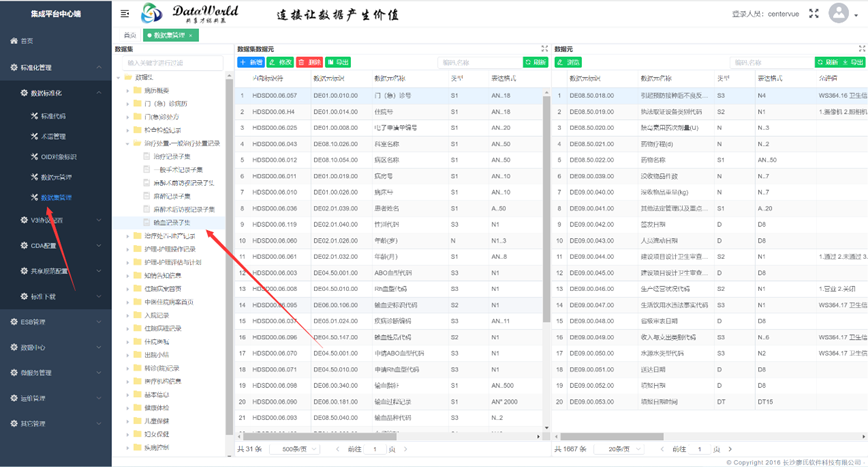Screen dimensions: 868x467
Task: Click the page number box in 数据集数据元 pagination
Action: point(375,449)
